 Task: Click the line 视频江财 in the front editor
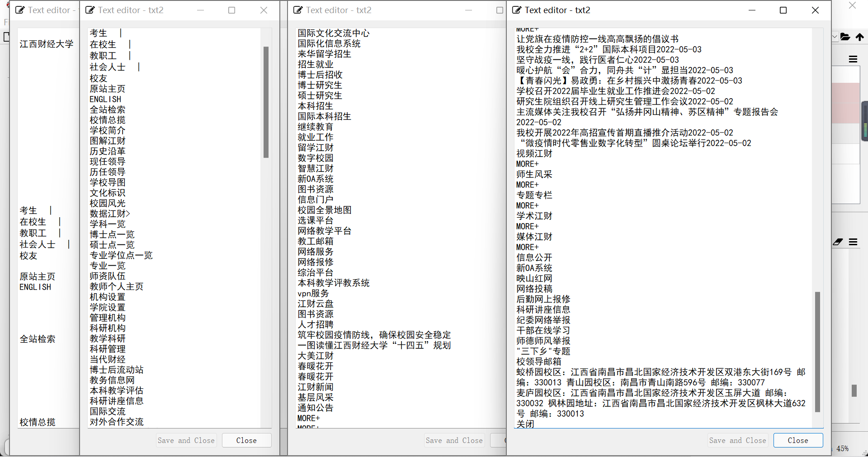point(534,153)
